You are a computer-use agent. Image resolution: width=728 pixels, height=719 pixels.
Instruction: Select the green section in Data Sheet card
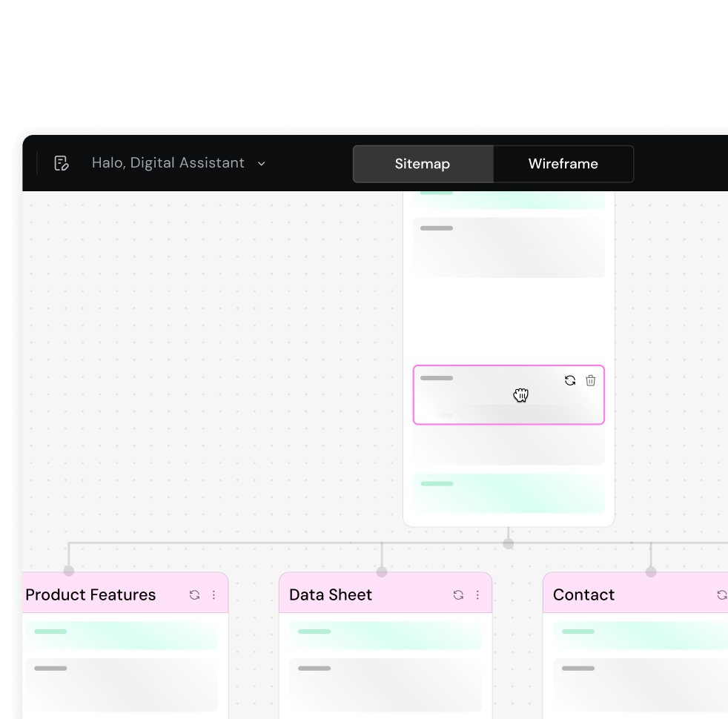click(x=385, y=636)
